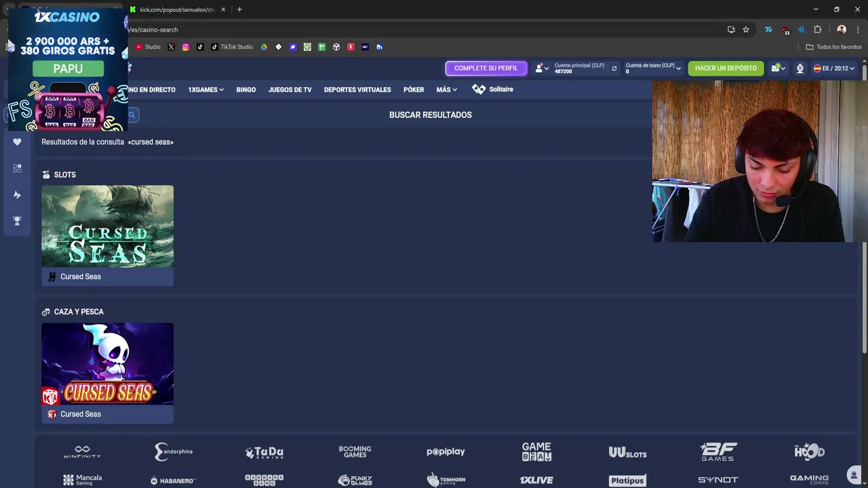Select the Tom Horn provider logo
The image size is (868, 488).
click(x=446, y=480)
